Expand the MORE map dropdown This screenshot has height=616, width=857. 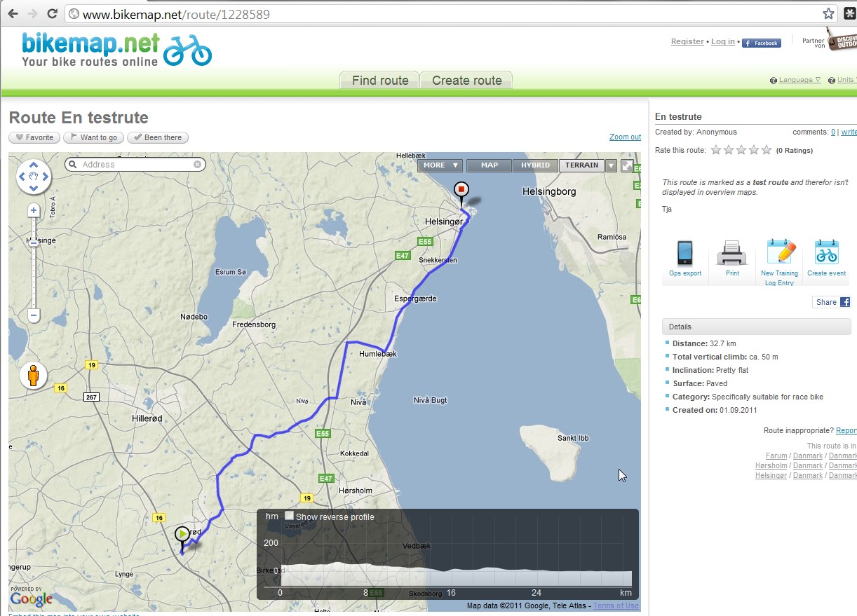coord(440,165)
